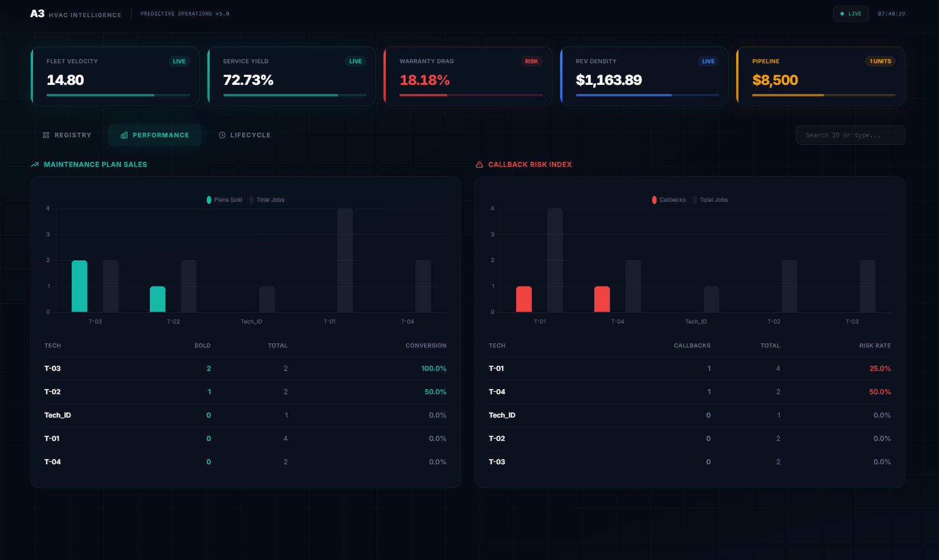Click the LIVE badge on the Rev Density card
The width and height of the screenshot is (939, 560).
pos(708,61)
